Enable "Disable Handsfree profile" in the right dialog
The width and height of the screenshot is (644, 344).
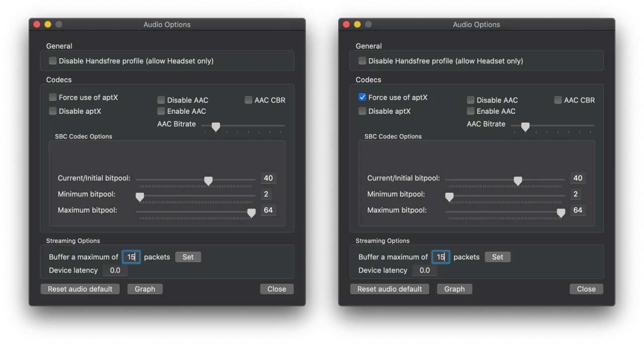362,60
